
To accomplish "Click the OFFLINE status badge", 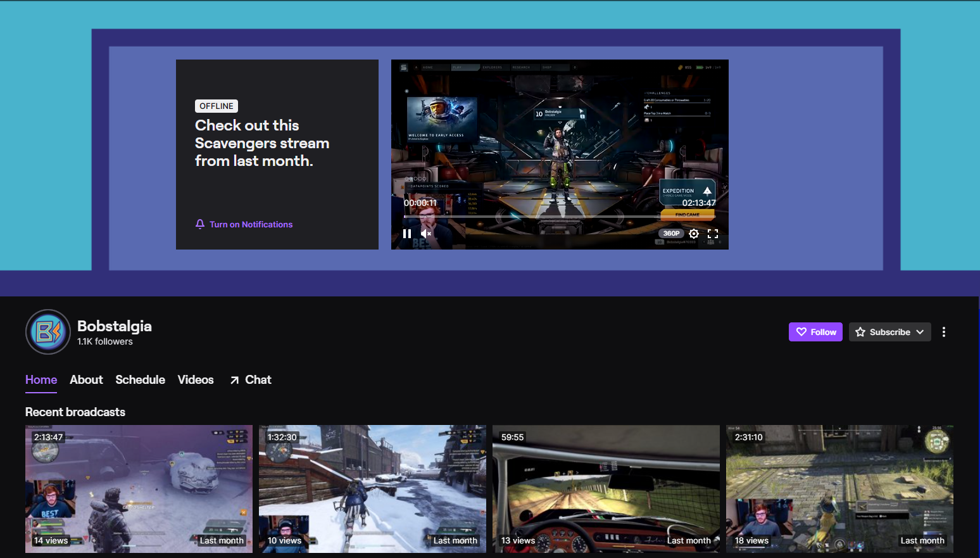I will pos(217,106).
